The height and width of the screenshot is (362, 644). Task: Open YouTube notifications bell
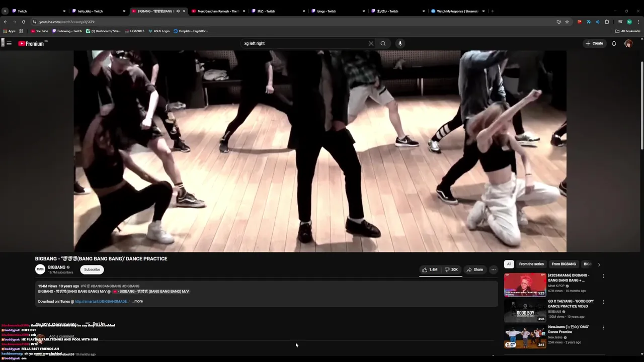pos(614,43)
